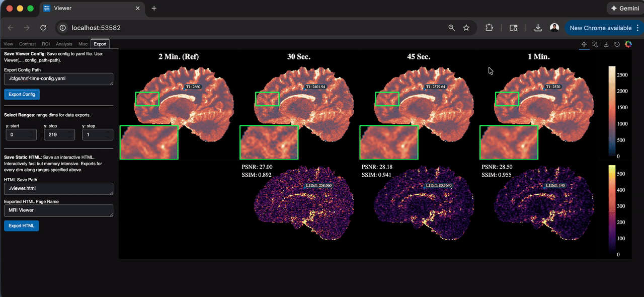Edit the Exported HTML Page Name field
Screen dimensions: 644x297
coord(58,210)
